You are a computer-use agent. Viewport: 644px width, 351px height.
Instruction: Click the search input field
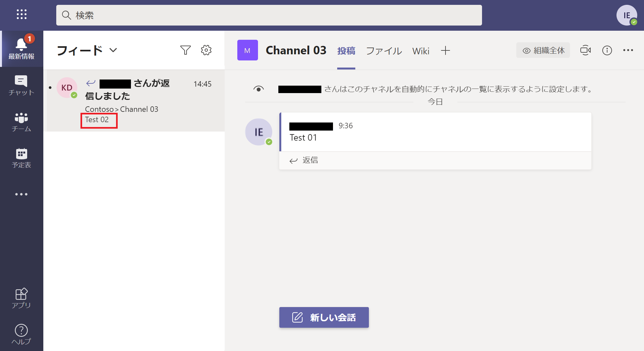click(268, 15)
